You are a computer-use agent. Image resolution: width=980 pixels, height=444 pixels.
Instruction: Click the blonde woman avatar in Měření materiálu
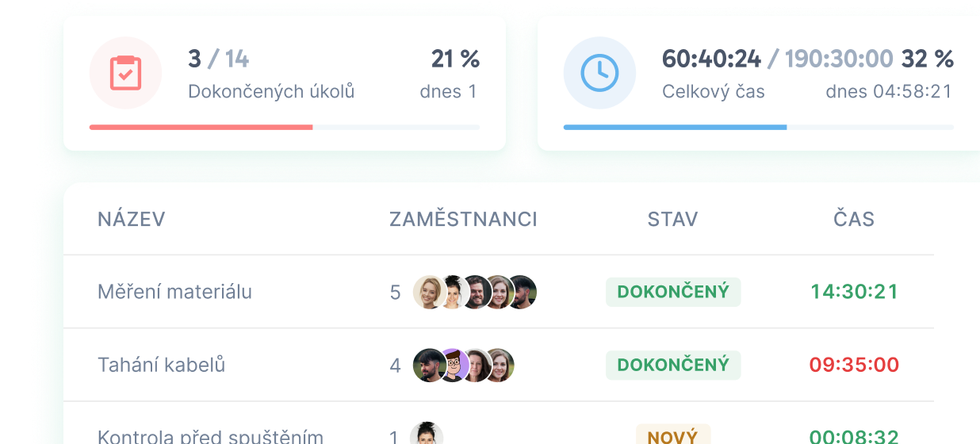[430, 292]
